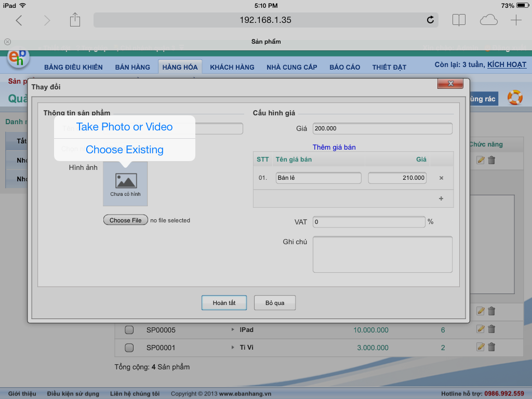Tick the checkbox for SP00001
This screenshot has height=399, width=532.
pos(129,348)
